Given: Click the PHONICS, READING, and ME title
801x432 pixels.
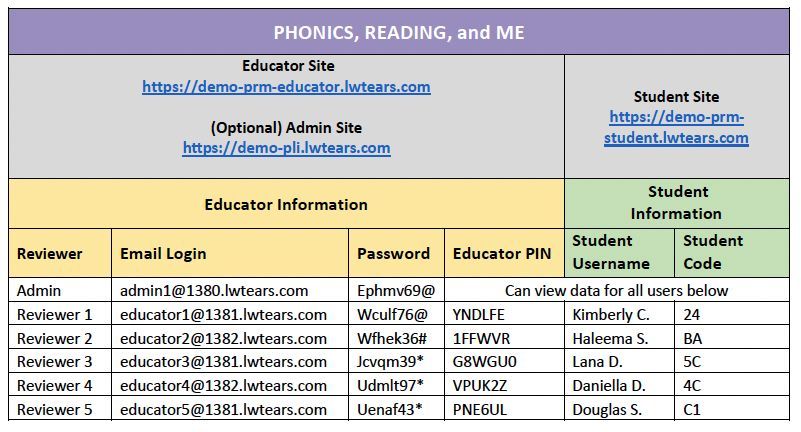Looking at the screenshot, I should pyautogui.click(x=400, y=33).
